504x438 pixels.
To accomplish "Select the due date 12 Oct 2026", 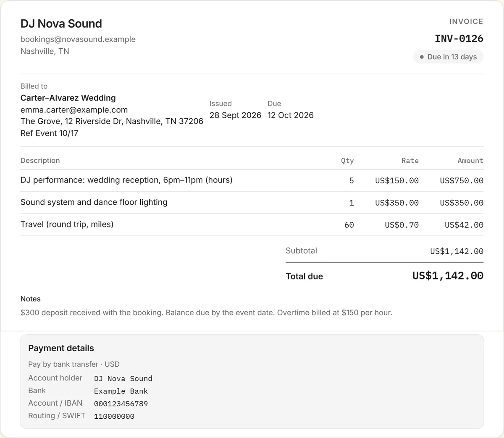I will tap(291, 115).
